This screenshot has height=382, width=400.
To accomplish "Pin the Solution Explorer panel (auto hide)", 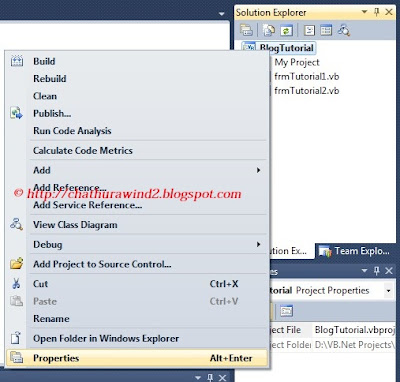I will [377, 12].
